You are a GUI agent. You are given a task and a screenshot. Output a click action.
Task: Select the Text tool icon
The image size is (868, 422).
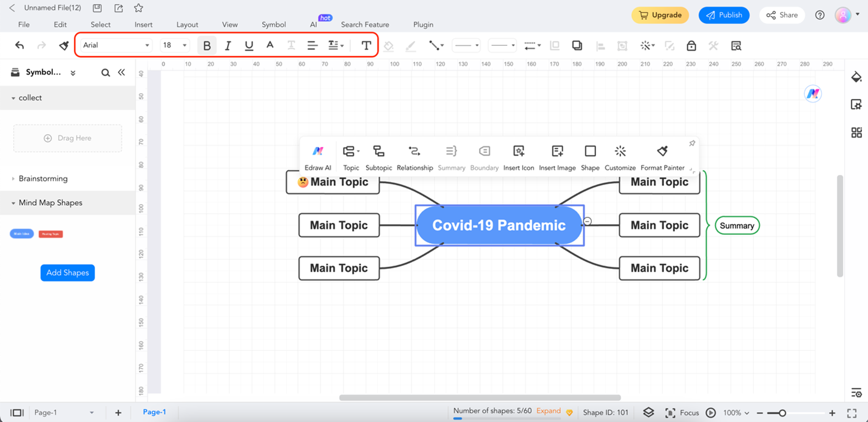click(366, 46)
